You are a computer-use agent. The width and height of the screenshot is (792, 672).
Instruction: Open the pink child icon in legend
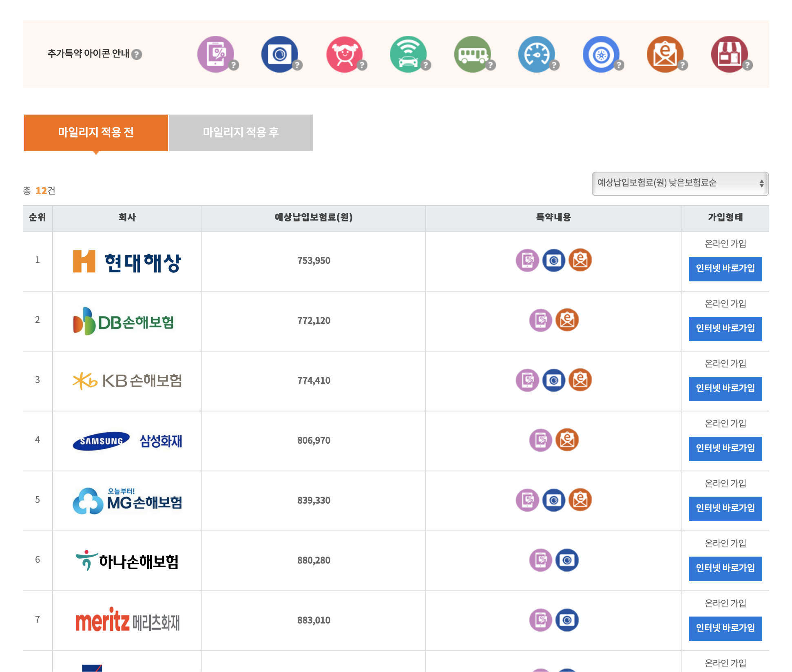(x=345, y=54)
